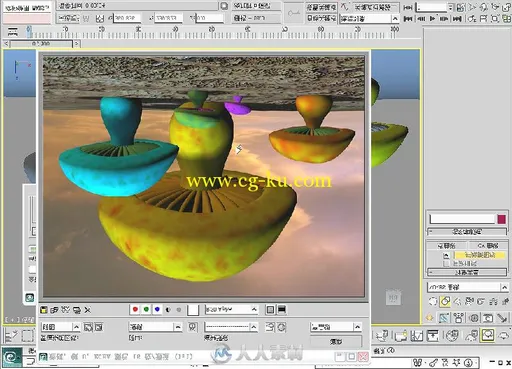Click the second object type button in the command panel
This screenshot has height=369, width=512.
click(x=487, y=246)
